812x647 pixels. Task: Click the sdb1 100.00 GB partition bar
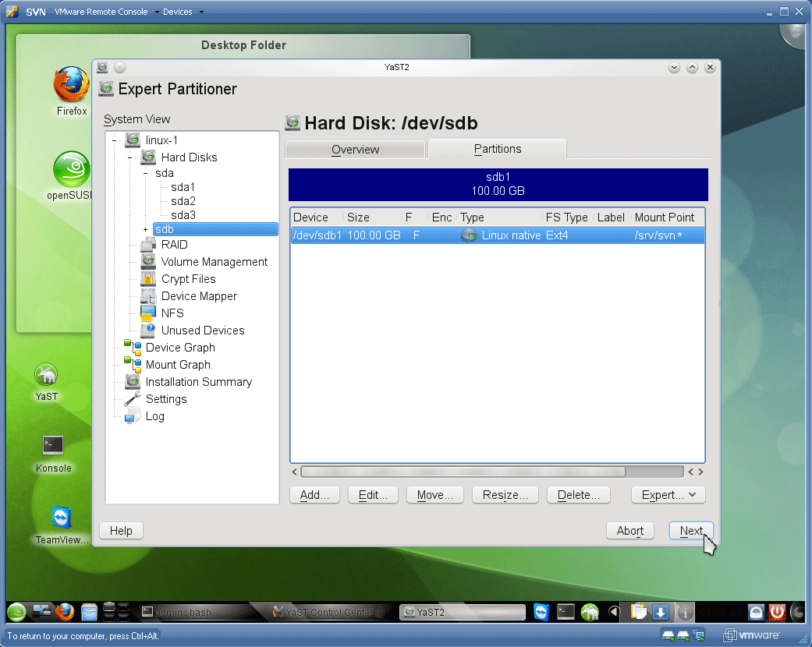(498, 184)
